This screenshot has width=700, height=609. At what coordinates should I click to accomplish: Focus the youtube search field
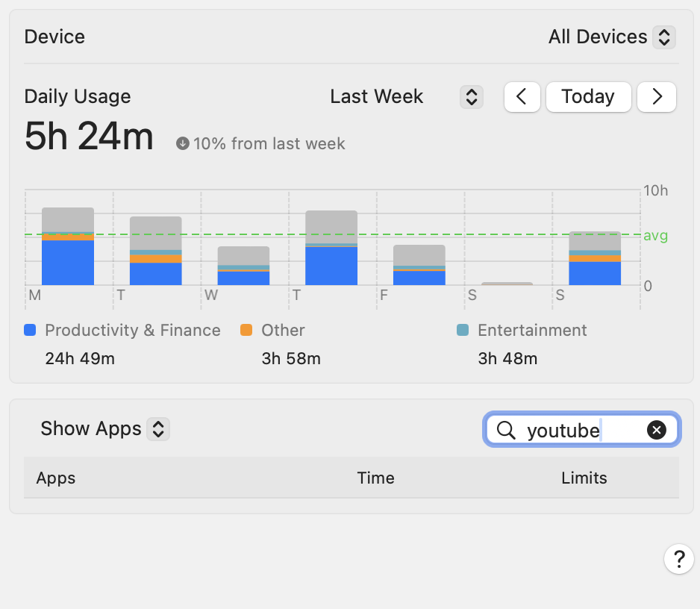[575, 430]
